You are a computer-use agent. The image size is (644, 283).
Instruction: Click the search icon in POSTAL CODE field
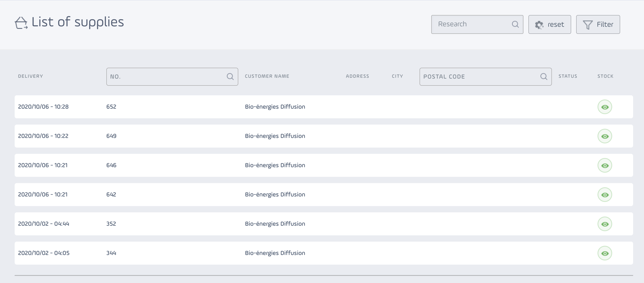tap(544, 77)
